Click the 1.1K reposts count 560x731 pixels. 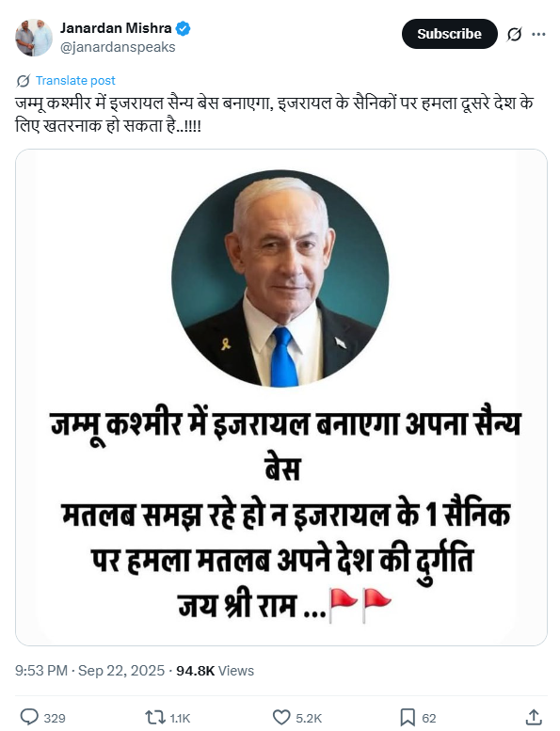click(x=180, y=718)
